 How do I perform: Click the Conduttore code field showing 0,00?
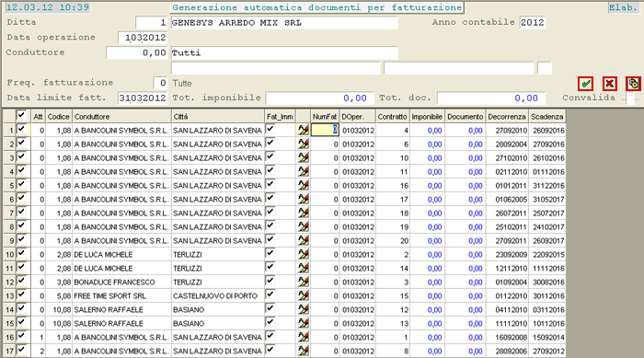[x=137, y=53]
